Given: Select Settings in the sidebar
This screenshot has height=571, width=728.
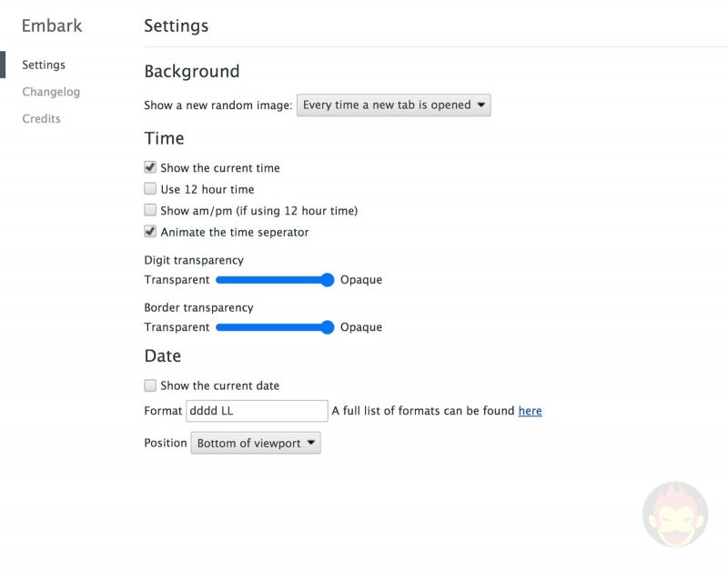Looking at the screenshot, I should pos(44,65).
